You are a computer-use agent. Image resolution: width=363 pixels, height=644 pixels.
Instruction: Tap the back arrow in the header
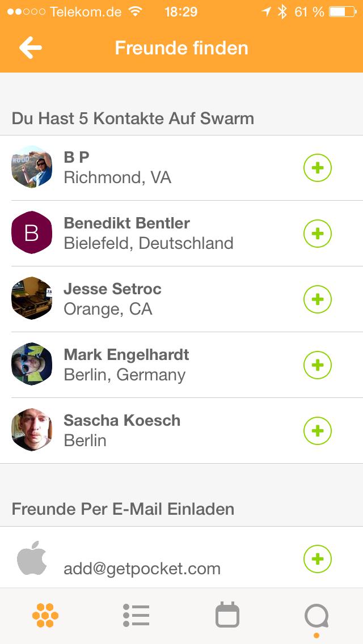[x=31, y=48]
